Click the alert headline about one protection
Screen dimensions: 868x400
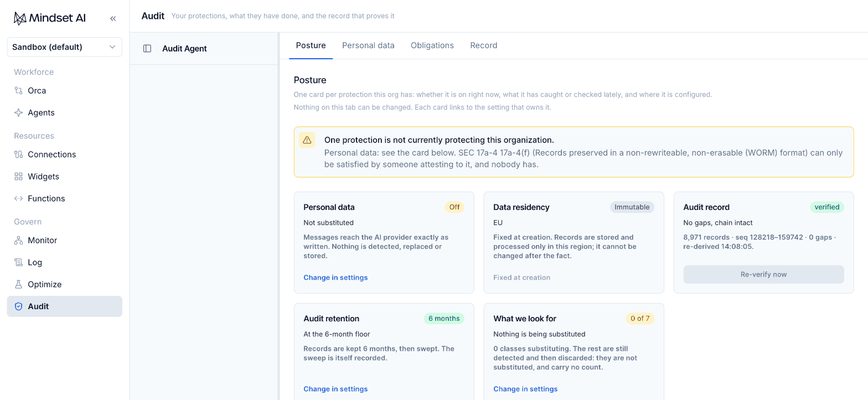pyautogui.click(x=439, y=140)
